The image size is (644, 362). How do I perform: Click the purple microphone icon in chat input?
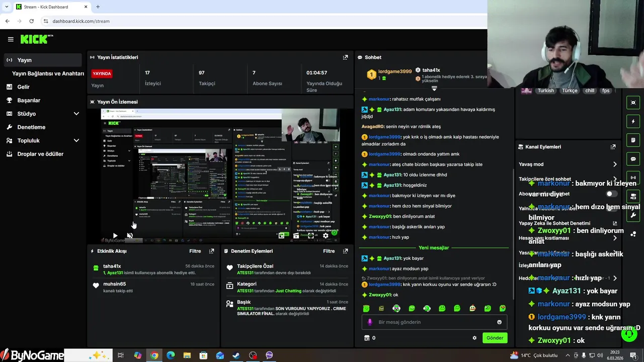tap(370, 322)
